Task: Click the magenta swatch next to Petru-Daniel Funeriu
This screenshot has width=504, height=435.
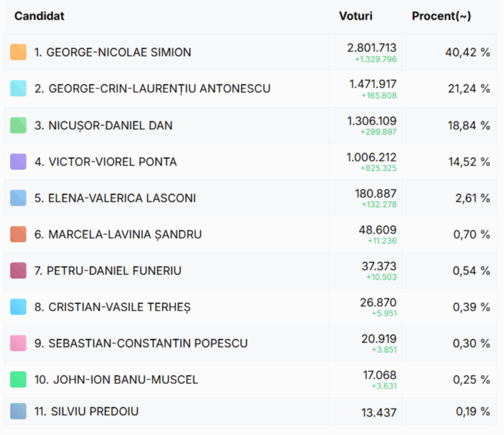Action: 18,271
